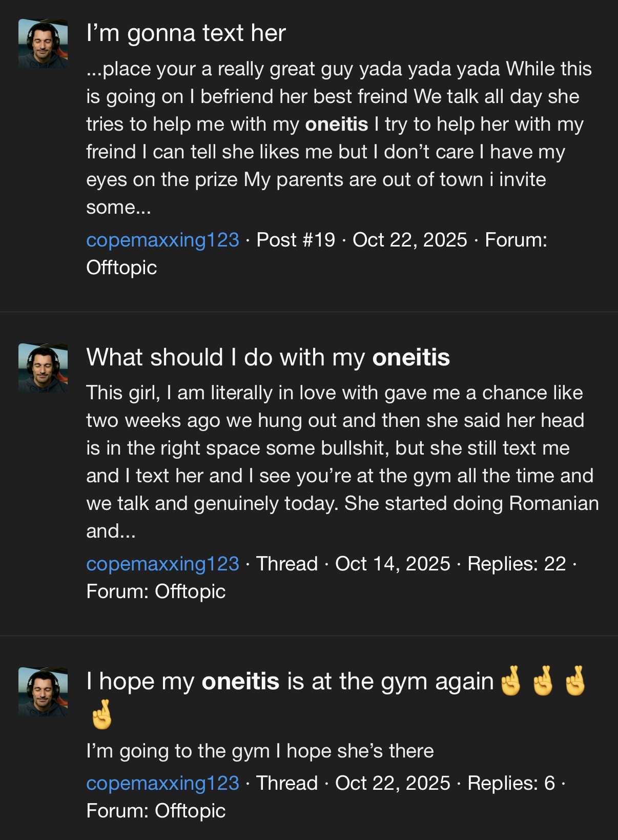Click "Offtopic" forum label under Post #19
618x840 pixels.
[x=121, y=268]
